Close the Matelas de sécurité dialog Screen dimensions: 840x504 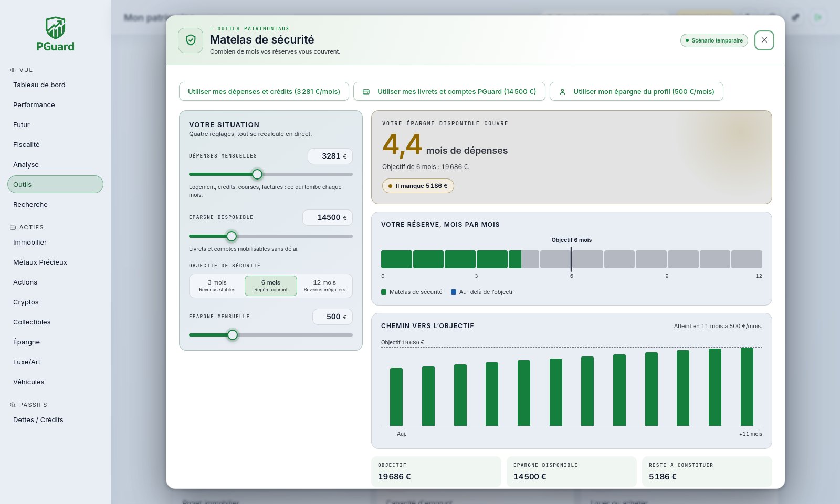click(x=764, y=40)
